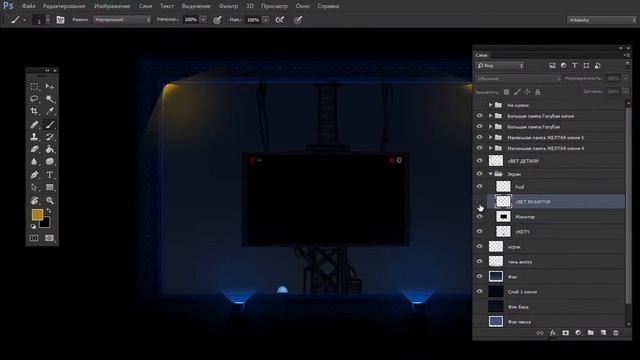The height and width of the screenshot is (360, 640).
Task: Hide the Фон layer
Action: tap(480, 276)
